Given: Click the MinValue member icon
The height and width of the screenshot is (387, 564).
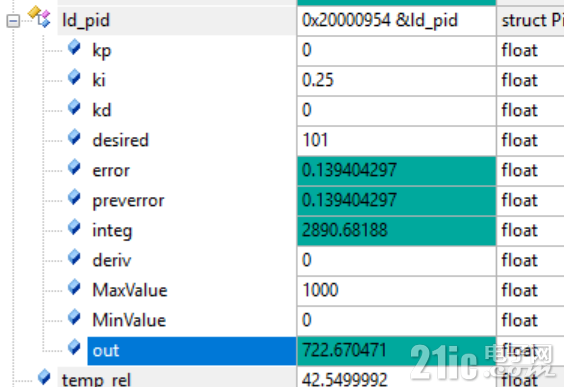Looking at the screenshot, I should (x=74, y=317).
